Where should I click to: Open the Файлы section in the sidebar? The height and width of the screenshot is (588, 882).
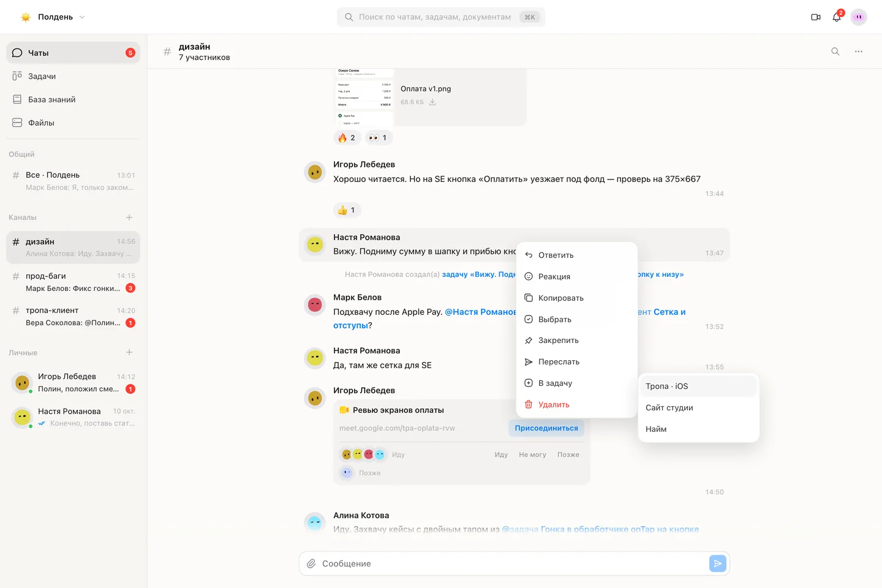pyautogui.click(x=73, y=123)
